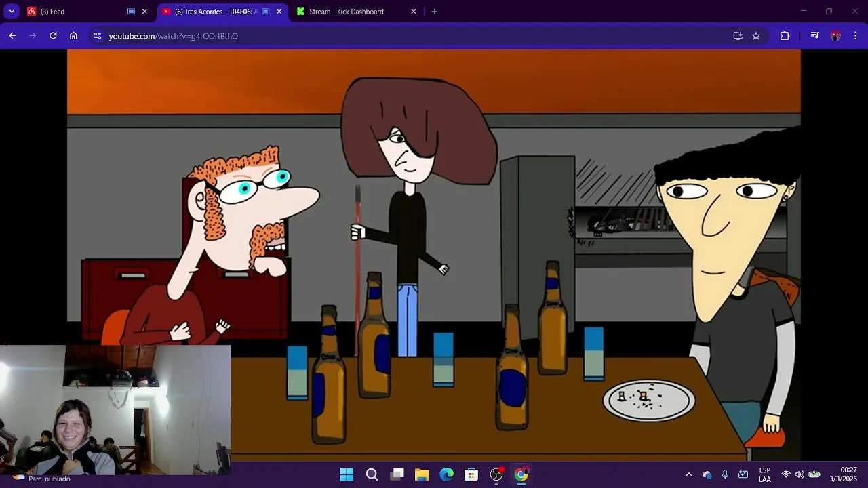Launch Microsoft Edge from taskbar

(x=446, y=474)
